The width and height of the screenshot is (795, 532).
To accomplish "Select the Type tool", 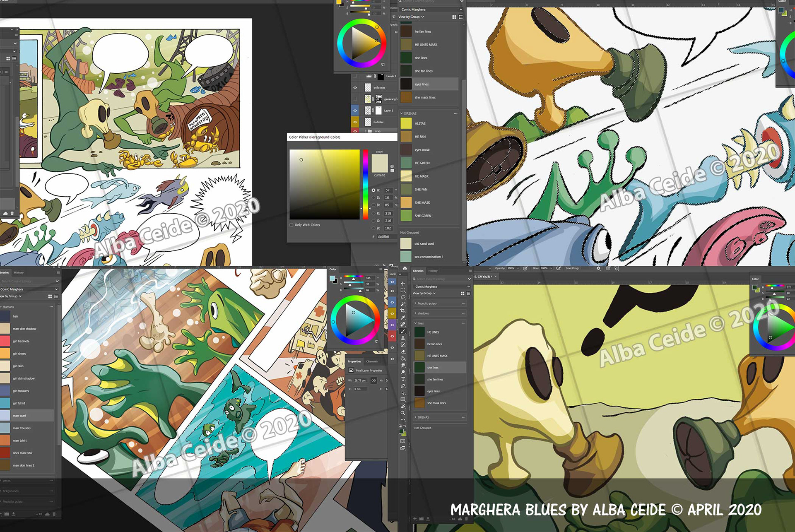I will click(x=403, y=379).
